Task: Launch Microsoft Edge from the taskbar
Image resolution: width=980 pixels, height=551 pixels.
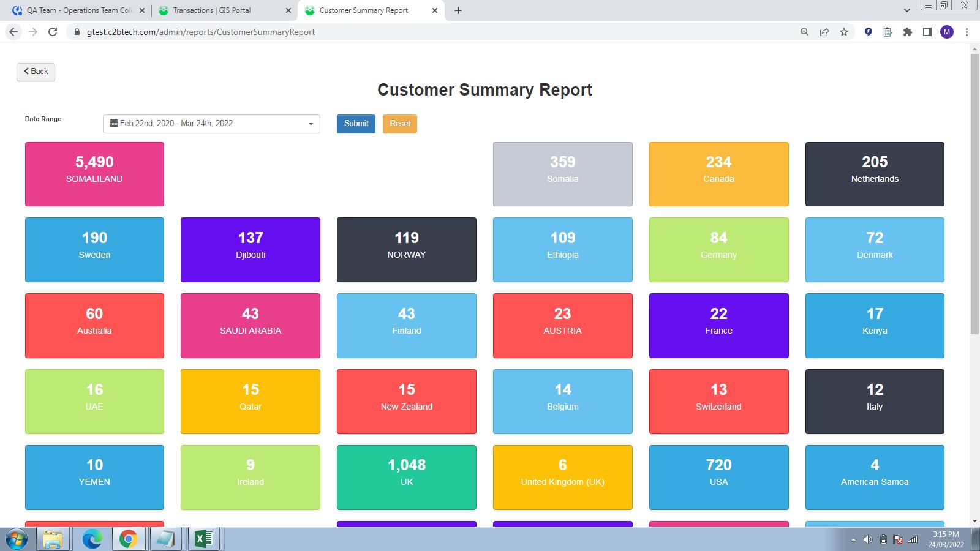Action: coord(92,539)
